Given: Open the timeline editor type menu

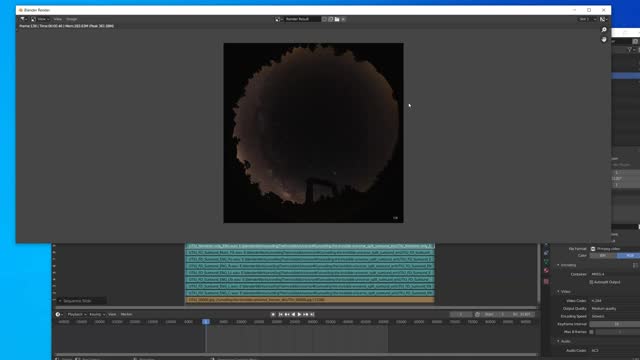Looking at the screenshot, I should pos(59,314).
